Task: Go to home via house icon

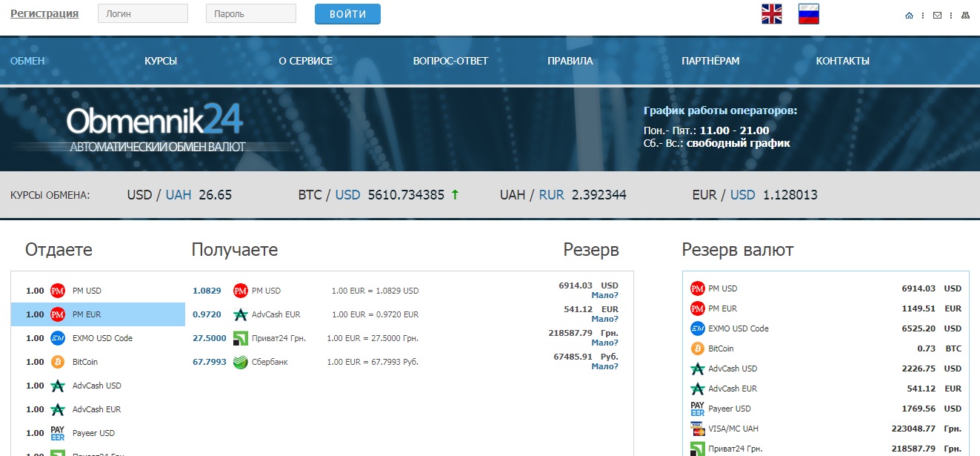Action: coord(909,16)
